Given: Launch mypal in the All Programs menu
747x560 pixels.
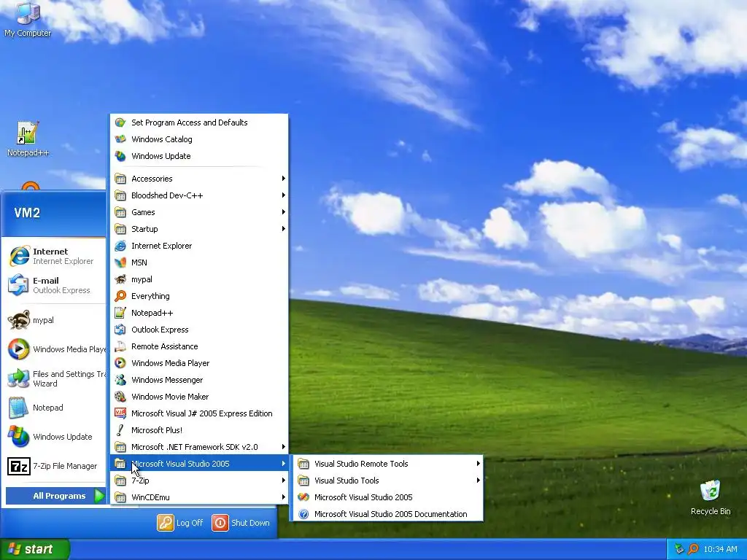Looking at the screenshot, I should pos(199,279).
